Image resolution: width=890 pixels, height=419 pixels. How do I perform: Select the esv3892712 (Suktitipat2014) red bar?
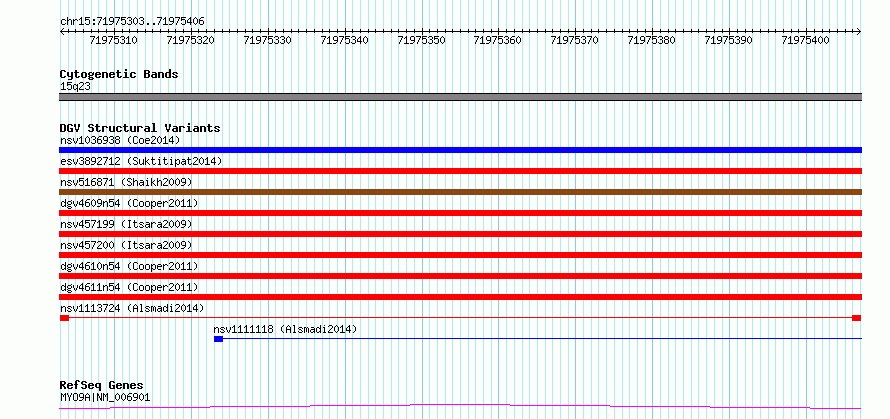point(460,171)
